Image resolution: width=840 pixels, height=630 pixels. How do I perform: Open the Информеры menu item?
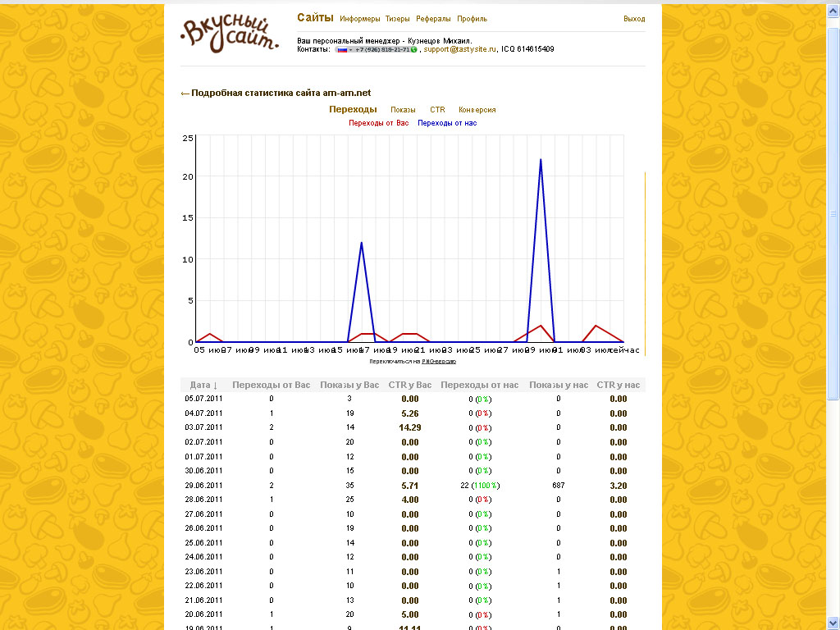coord(360,19)
